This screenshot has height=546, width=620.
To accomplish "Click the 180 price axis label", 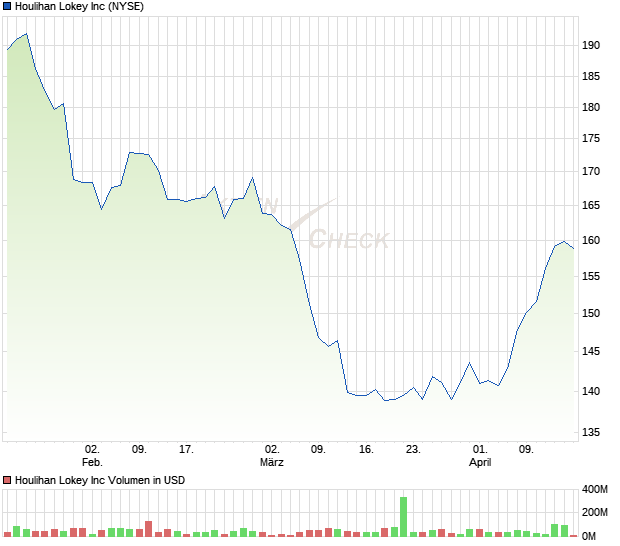I will tap(591, 107).
